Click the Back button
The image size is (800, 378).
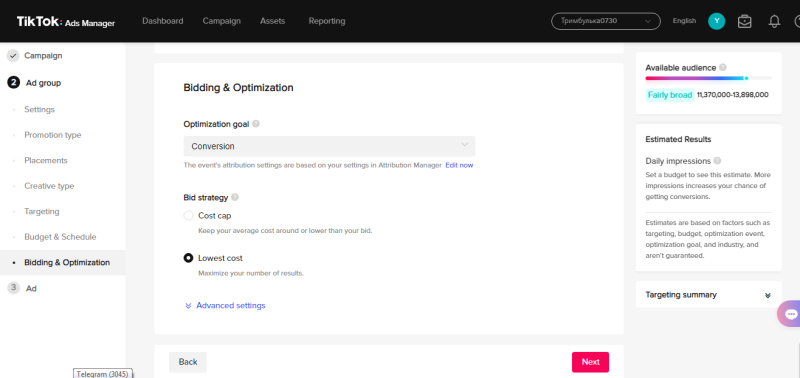point(188,362)
